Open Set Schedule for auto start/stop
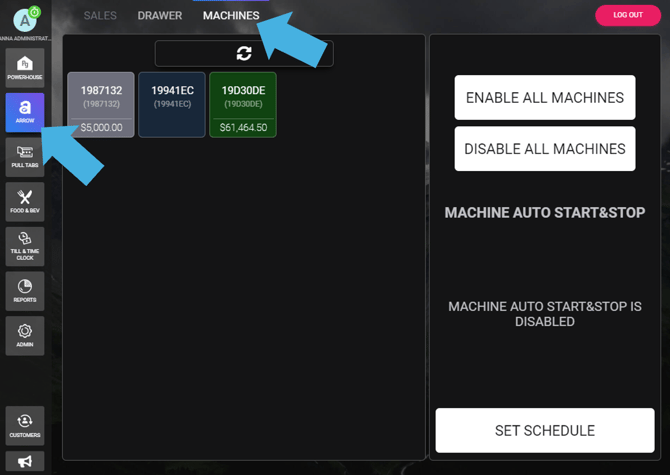Screen dimensions: 670x475 545,431
